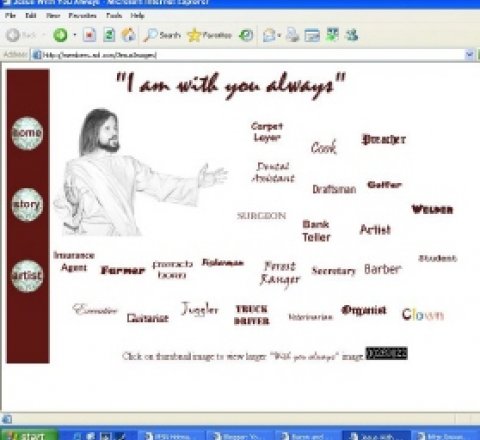Click the Windows Start button
The image size is (480, 440).
pyautogui.click(x=29, y=435)
